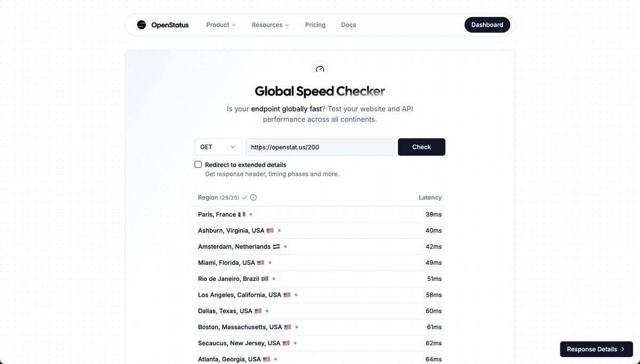Go to the Pricing page
This screenshot has width=640, height=364.
(315, 25)
